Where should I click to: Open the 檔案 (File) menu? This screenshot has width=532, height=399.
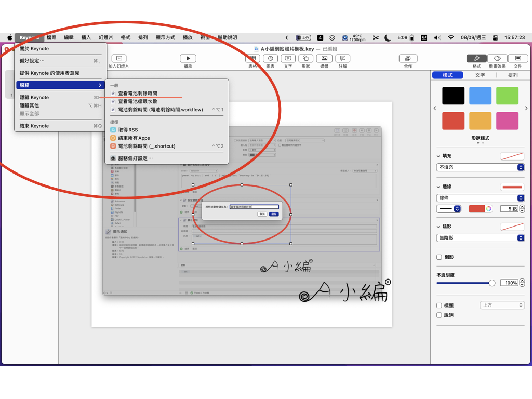(x=51, y=37)
